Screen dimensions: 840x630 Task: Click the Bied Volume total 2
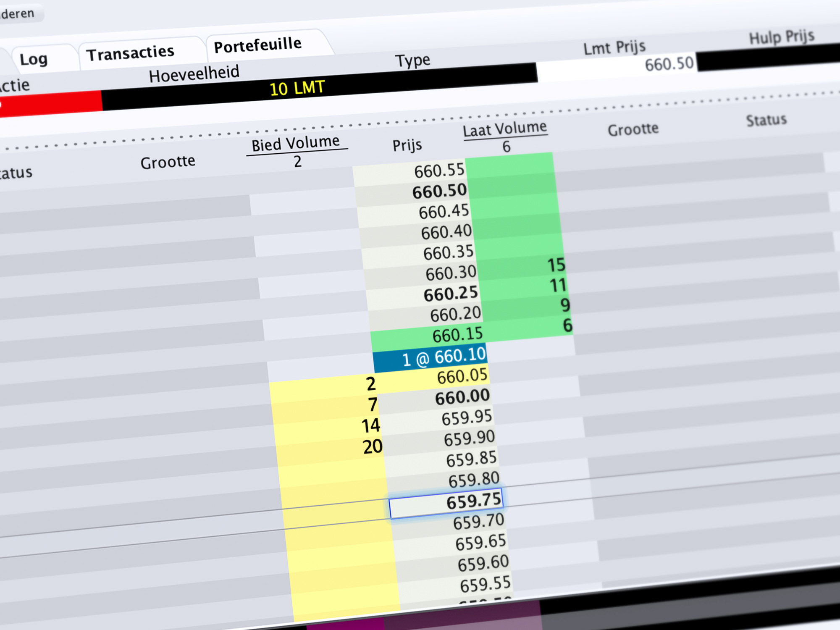click(x=298, y=162)
